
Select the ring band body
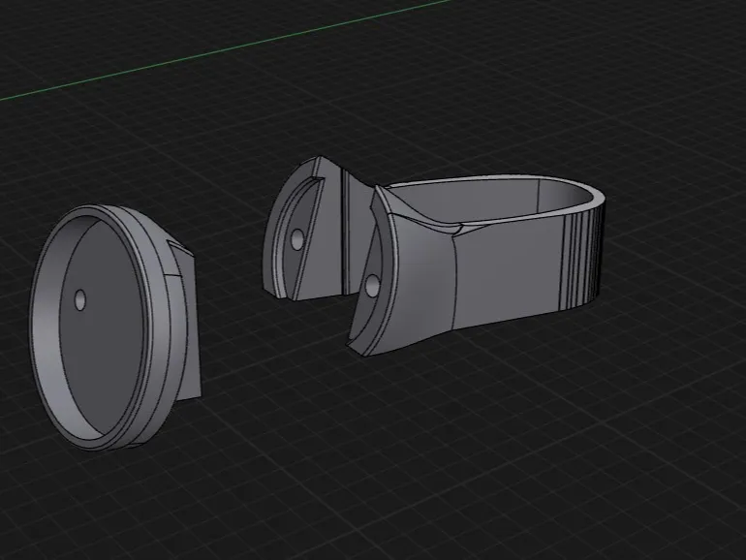[476, 264]
